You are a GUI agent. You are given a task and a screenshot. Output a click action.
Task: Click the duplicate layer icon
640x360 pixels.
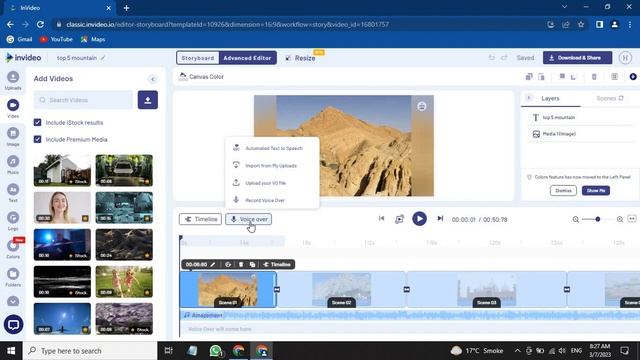coord(529,77)
